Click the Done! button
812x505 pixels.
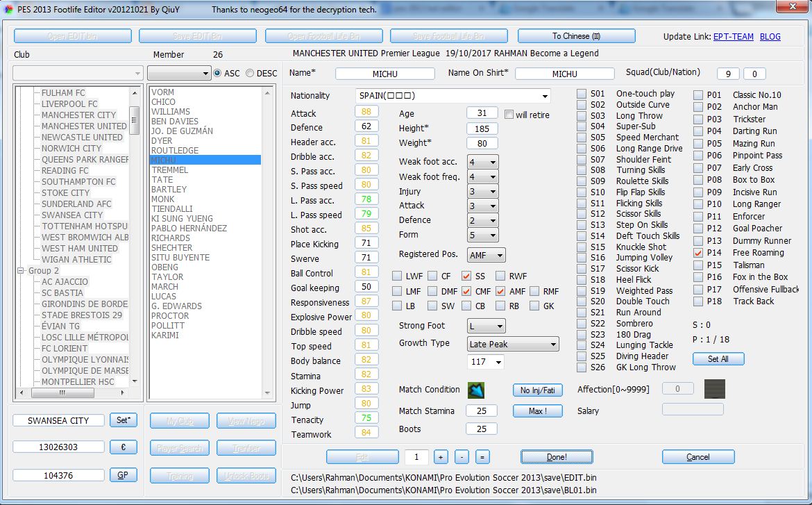[x=557, y=457]
